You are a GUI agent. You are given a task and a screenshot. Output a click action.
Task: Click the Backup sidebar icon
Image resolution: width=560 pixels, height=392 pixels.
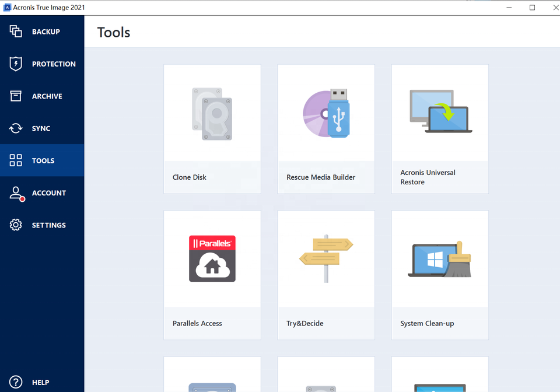pos(16,32)
